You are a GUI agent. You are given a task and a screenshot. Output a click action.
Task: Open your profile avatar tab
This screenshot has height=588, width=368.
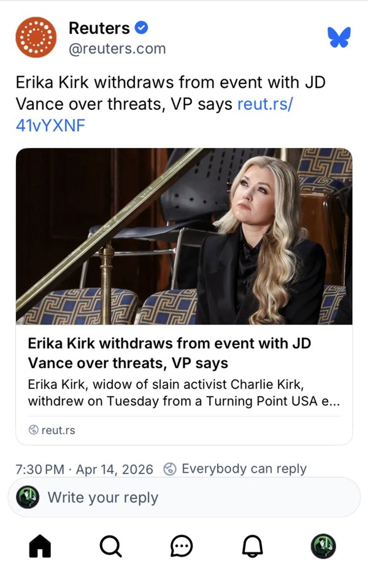pos(323,546)
